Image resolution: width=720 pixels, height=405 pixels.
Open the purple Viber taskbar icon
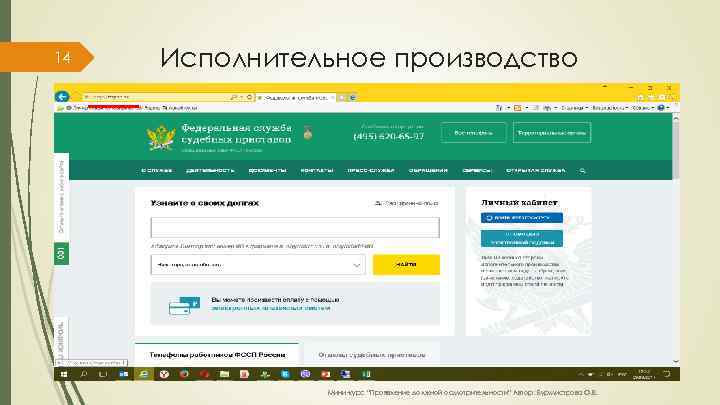(305, 374)
